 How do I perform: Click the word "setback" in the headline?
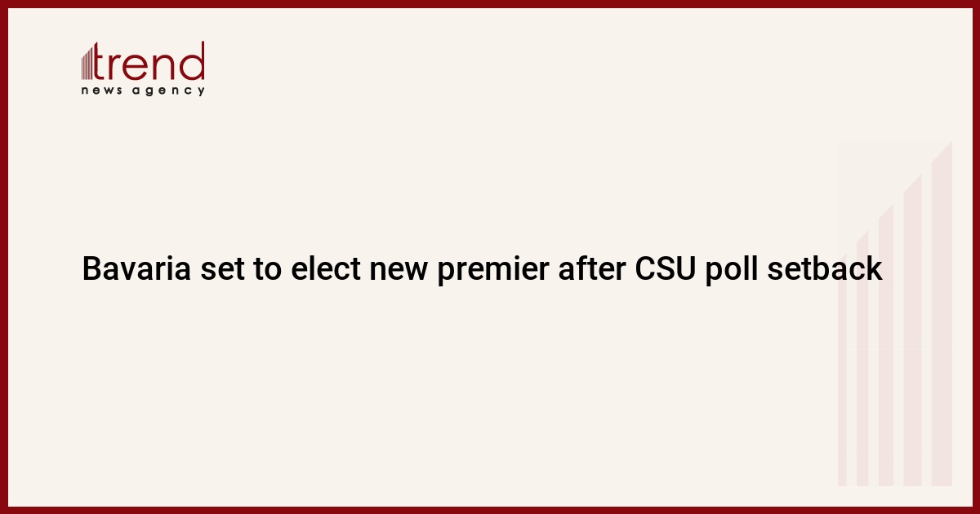(826, 269)
